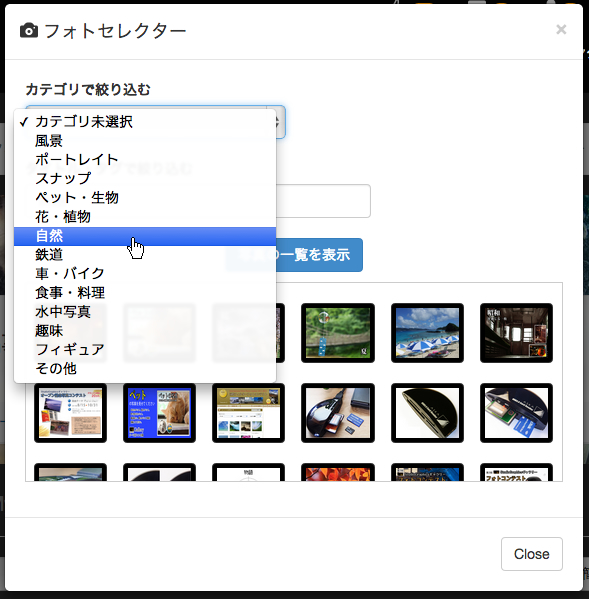The width and height of the screenshot is (589, 599).
Task: Choose the 風景 category option
Action: pyautogui.click(x=145, y=141)
